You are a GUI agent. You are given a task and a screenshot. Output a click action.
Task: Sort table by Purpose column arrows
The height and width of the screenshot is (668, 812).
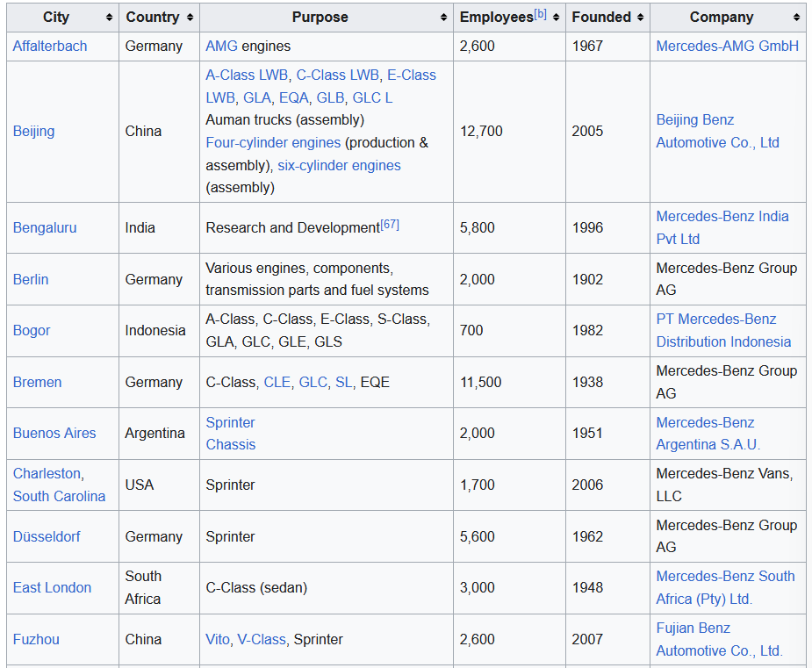(x=443, y=18)
